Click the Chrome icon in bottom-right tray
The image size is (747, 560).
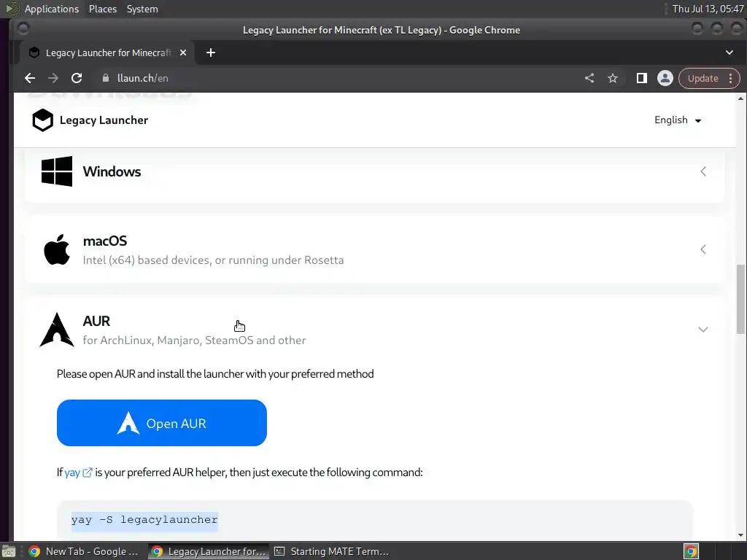(x=692, y=551)
